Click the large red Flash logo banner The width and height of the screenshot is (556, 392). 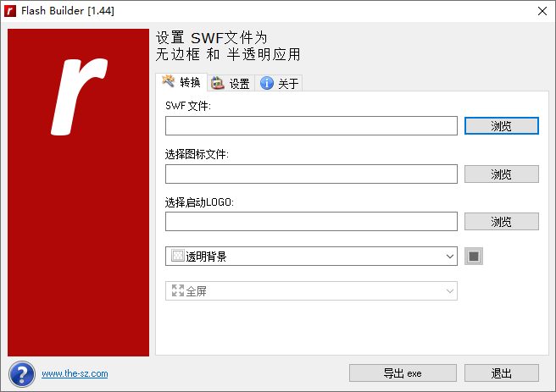(x=78, y=192)
